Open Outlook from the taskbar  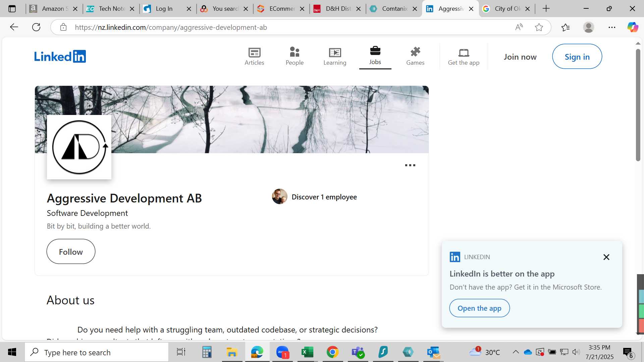tap(433, 352)
